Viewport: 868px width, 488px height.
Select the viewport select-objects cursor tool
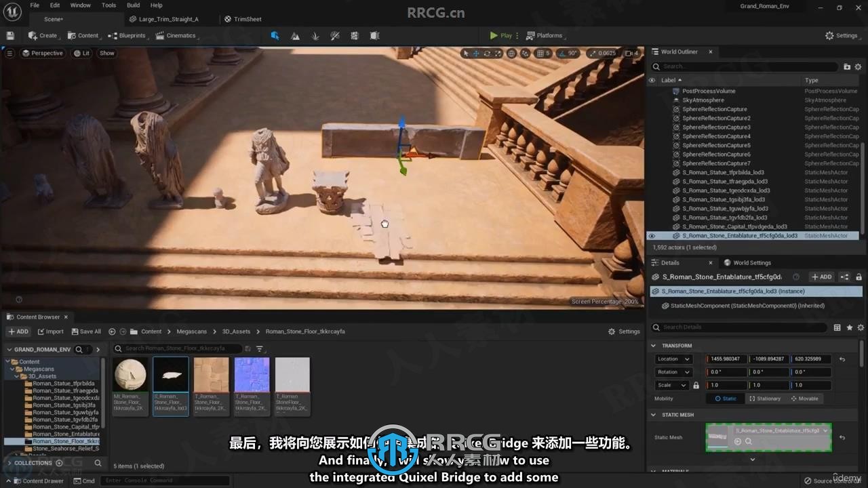[x=466, y=54]
